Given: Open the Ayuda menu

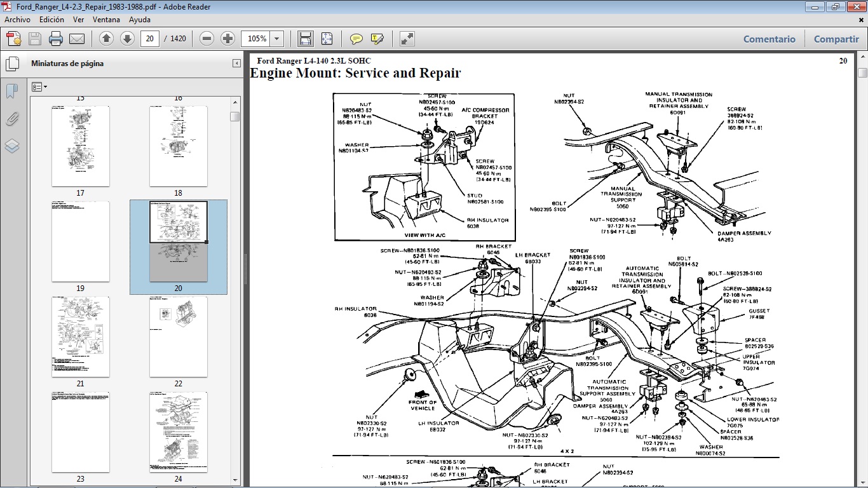Looking at the screenshot, I should click(x=140, y=20).
